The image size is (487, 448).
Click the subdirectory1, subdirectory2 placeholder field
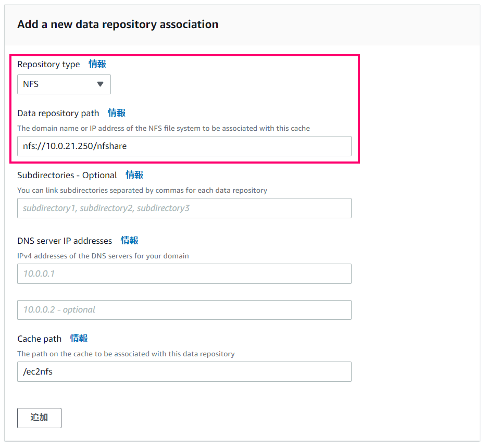click(184, 208)
